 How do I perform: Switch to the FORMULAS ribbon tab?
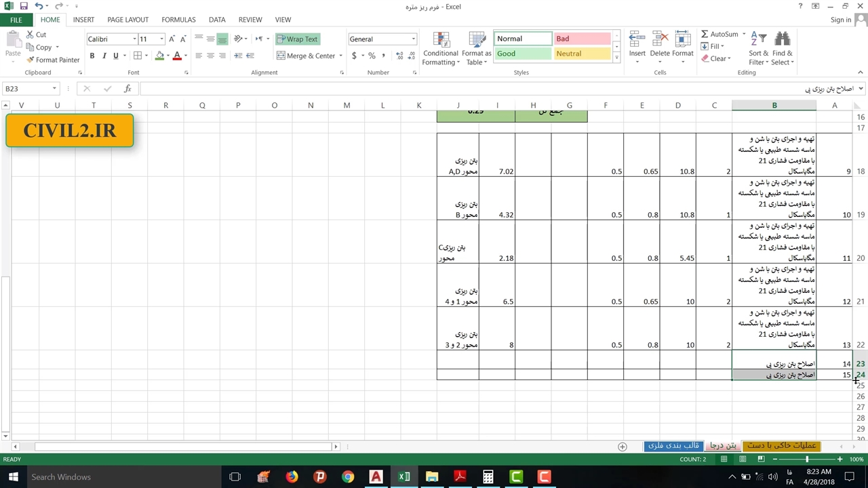178,20
